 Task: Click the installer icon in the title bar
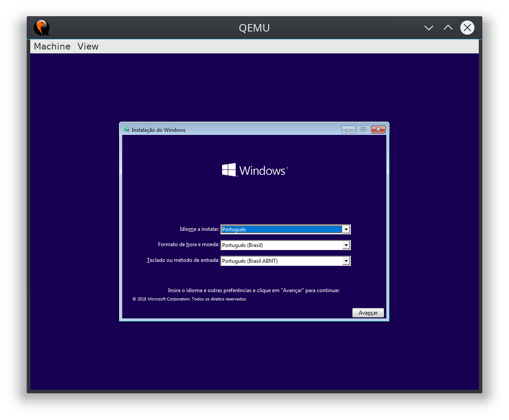127,129
